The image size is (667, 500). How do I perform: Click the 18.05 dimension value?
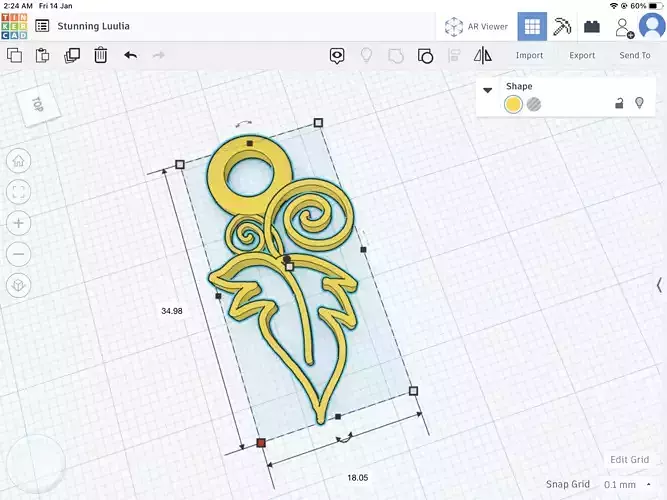pyautogui.click(x=358, y=477)
